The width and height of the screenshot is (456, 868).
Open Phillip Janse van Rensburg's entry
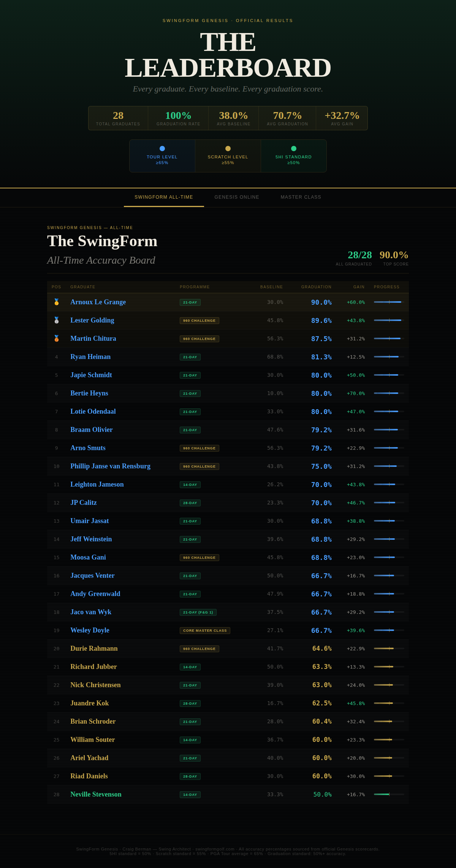pyautogui.click(x=110, y=466)
